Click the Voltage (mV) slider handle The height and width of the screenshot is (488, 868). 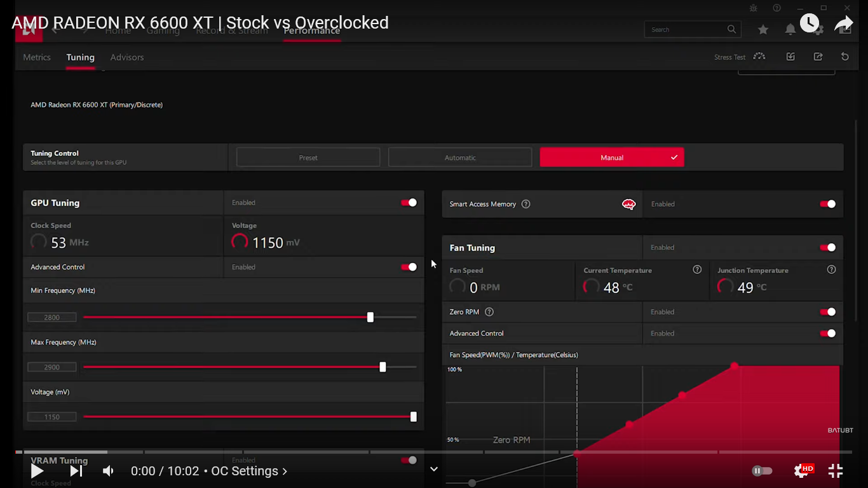coord(414,417)
